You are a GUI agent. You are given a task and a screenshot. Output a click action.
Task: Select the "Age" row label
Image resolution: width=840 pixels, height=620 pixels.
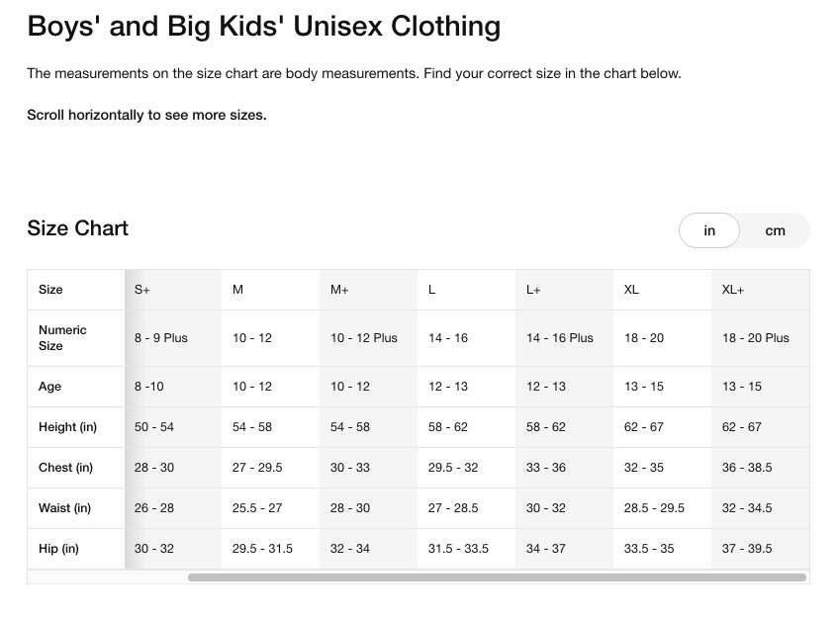tap(49, 387)
